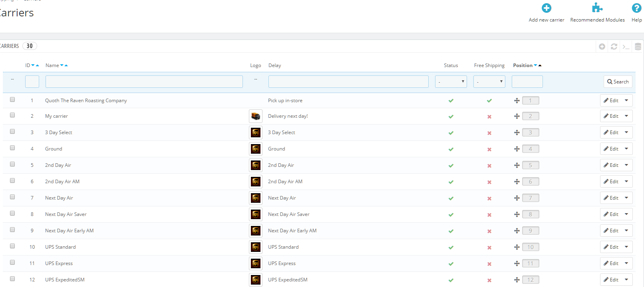Edit the Next Day Air Early AM carrier
Screen dimensions: 644x287
click(x=611, y=231)
